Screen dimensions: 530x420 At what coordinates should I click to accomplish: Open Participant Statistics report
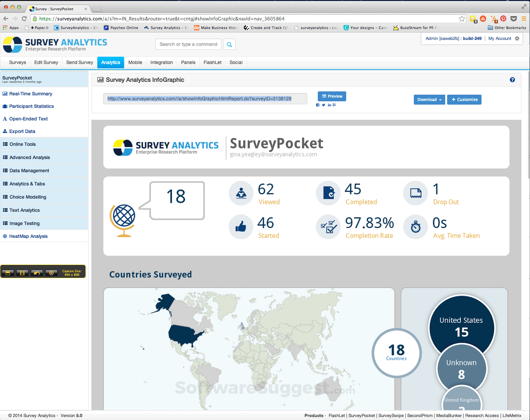pos(31,106)
